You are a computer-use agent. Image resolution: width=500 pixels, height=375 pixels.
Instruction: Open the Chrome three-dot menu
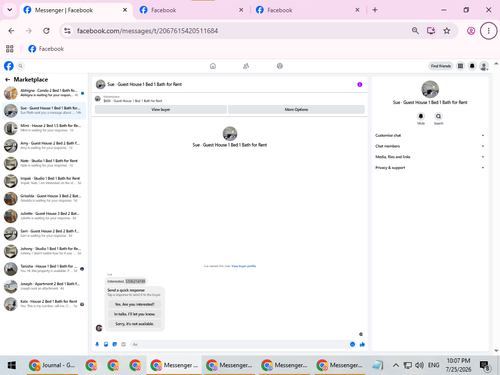point(488,31)
